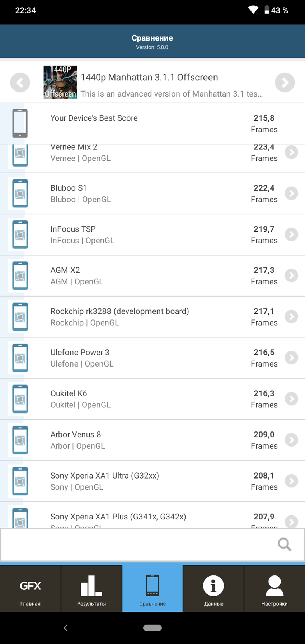This screenshot has height=644, width=305.
Task: Click the device search input field
Action: (136, 544)
